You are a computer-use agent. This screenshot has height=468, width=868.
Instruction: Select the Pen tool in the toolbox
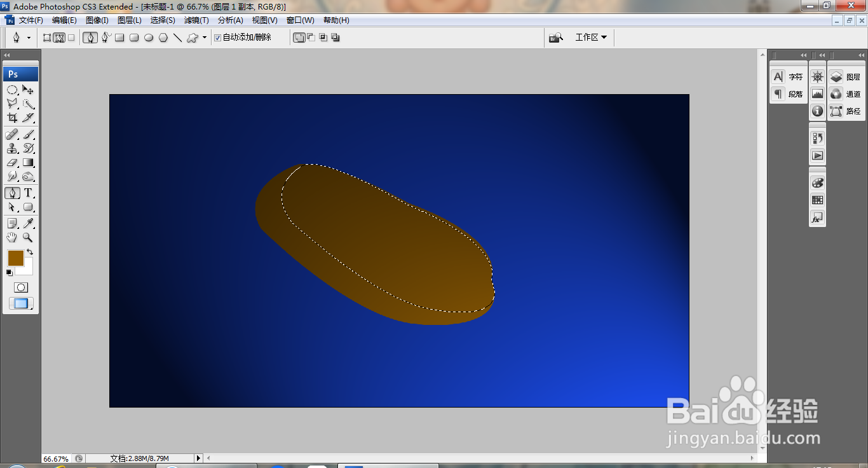12,193
